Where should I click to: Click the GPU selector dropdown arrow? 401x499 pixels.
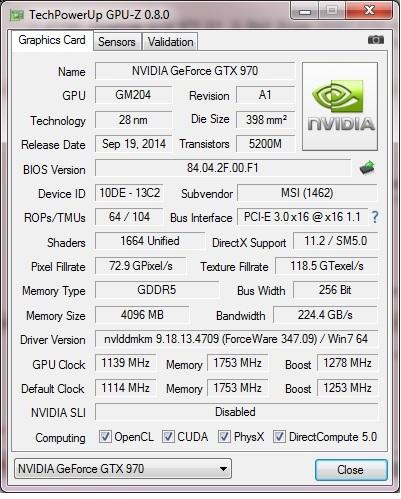[223, 469]
